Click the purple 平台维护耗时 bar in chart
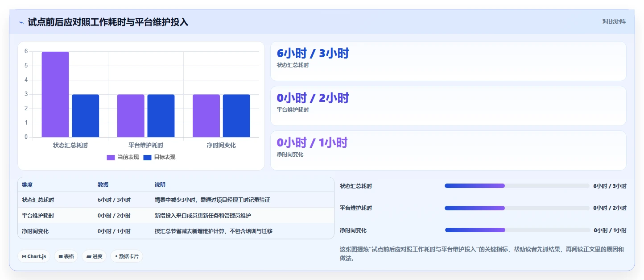Viewport: 644px width, 280px height. [131, 116]
